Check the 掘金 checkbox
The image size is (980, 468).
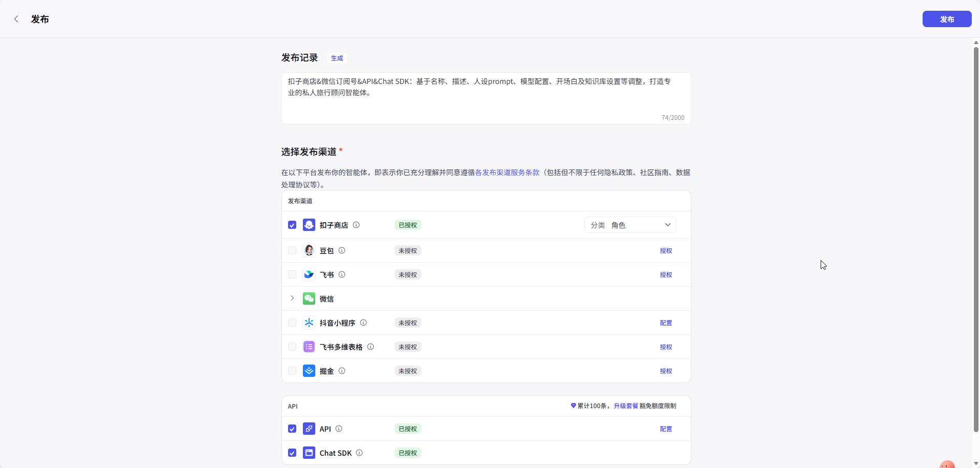point(292,371)
